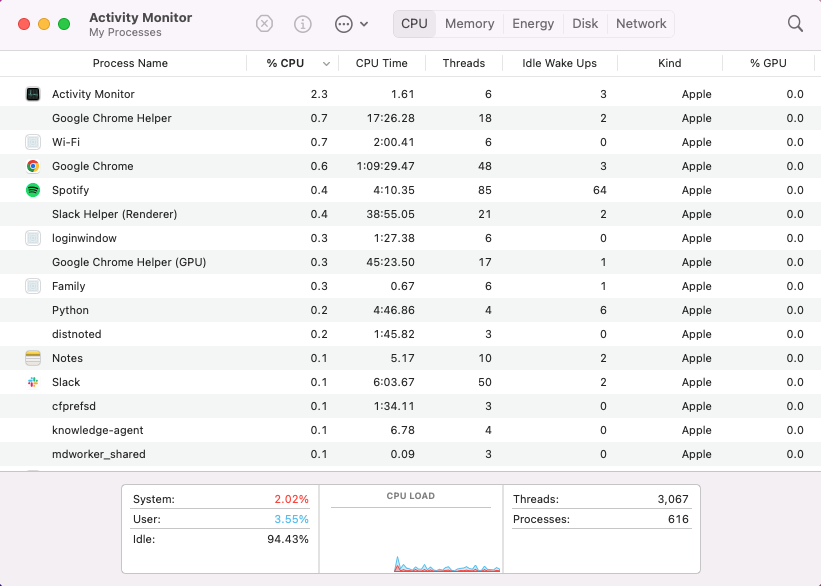Sort by Threads column header

pos(464,63)
